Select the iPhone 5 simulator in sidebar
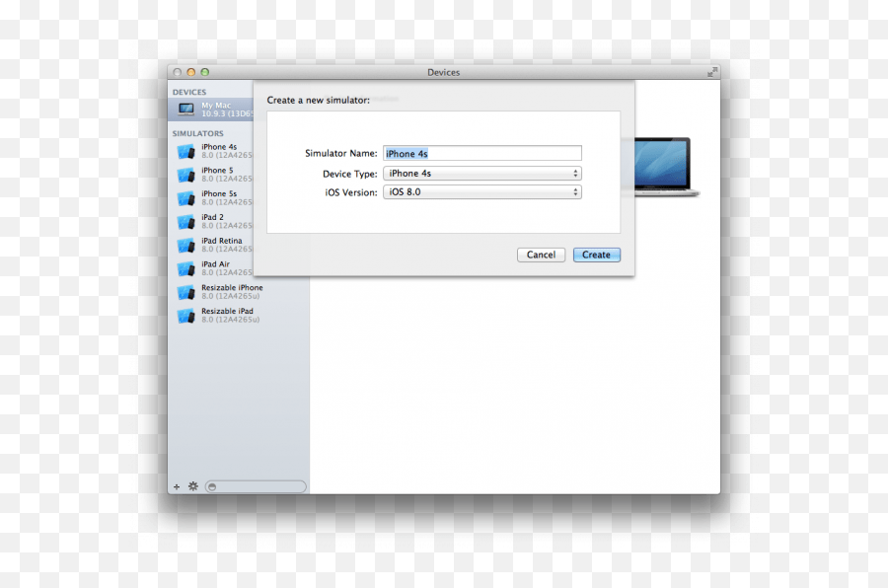 coord(186,173)
